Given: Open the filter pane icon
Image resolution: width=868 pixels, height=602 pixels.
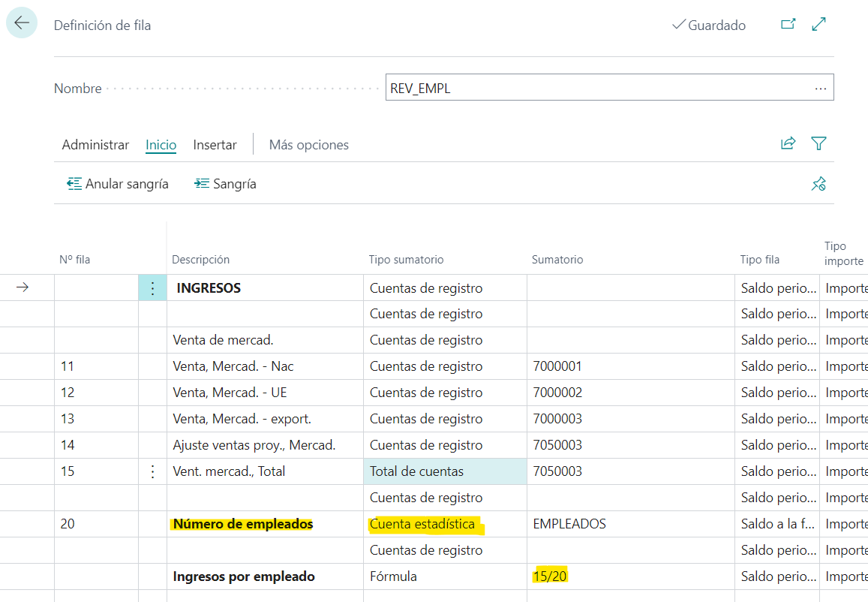Looking at the screenshot, I should pos(819,143).
